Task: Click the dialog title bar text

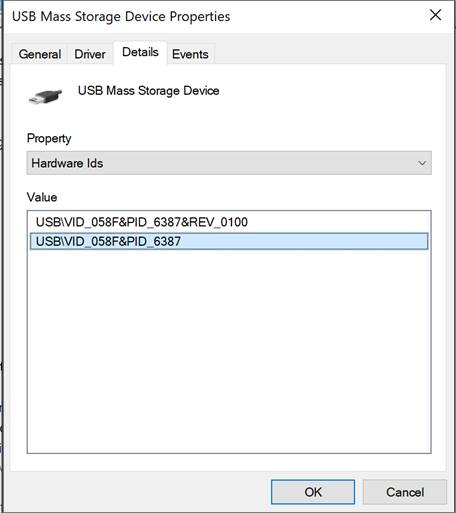Action: 121,17
